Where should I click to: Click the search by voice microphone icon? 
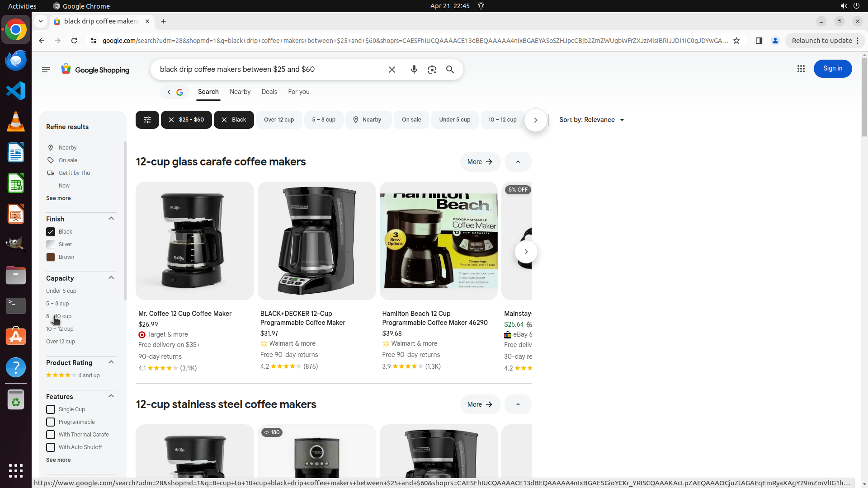(414, 70)
